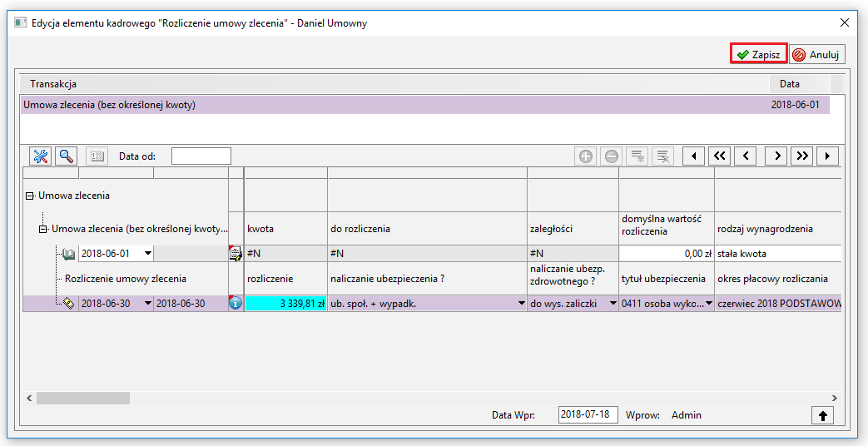Click the double right fast-forward arrow
Screen dimensions: 868x446
click(x=802, y=156)
